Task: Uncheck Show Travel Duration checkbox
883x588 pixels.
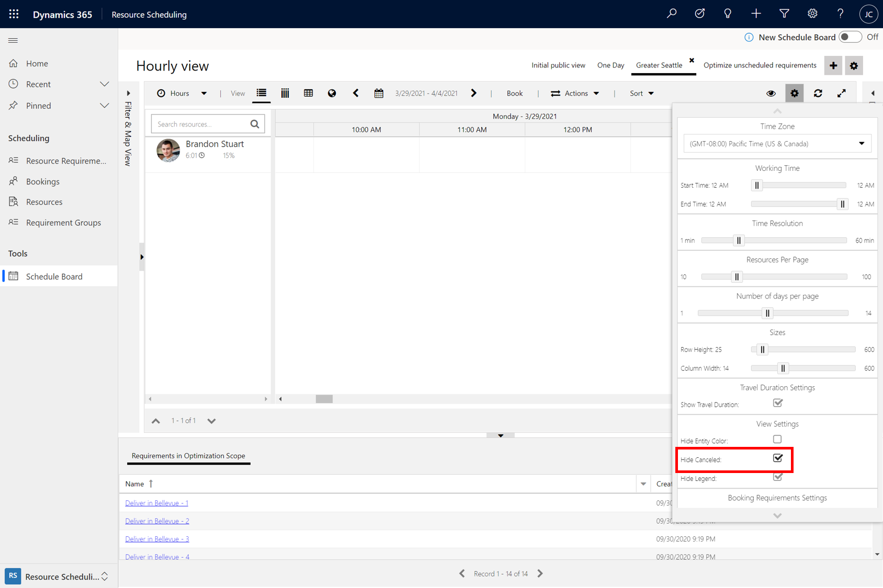Action: pos(777,403)
